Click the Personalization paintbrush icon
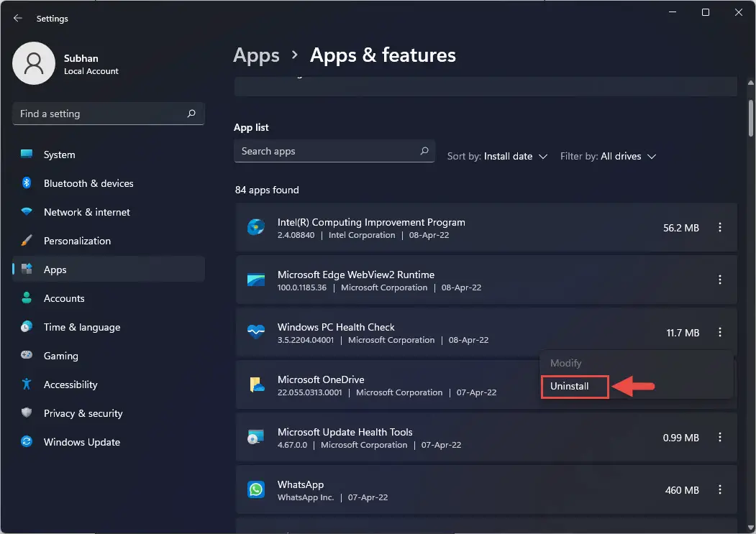This screenshot has width=756, height=534. pyautogui.click(x=27, y=241)
